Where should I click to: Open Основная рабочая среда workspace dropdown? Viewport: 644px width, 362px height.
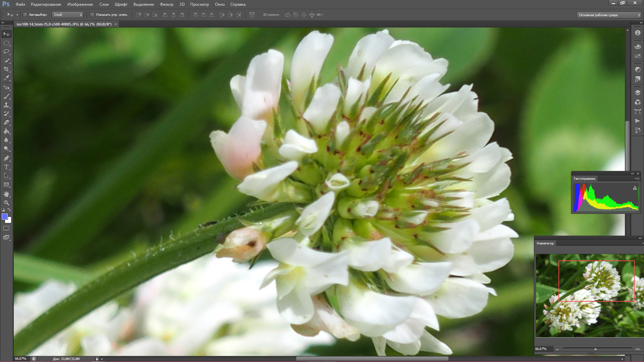tap(609, 15)
